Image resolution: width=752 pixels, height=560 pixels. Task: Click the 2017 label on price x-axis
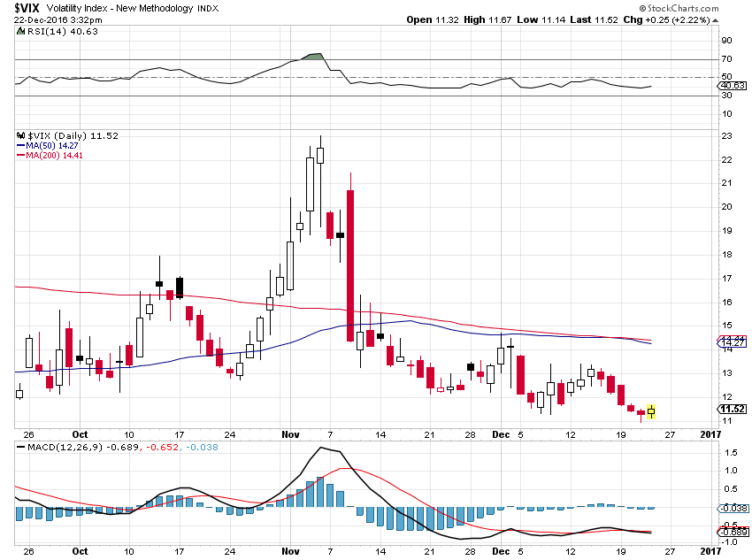(x=710, y=434)
